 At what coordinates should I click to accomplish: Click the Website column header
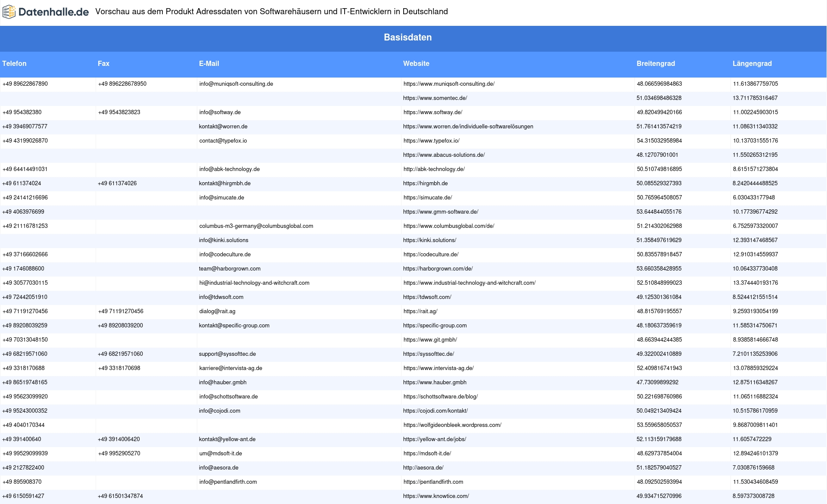coord(416,63)
